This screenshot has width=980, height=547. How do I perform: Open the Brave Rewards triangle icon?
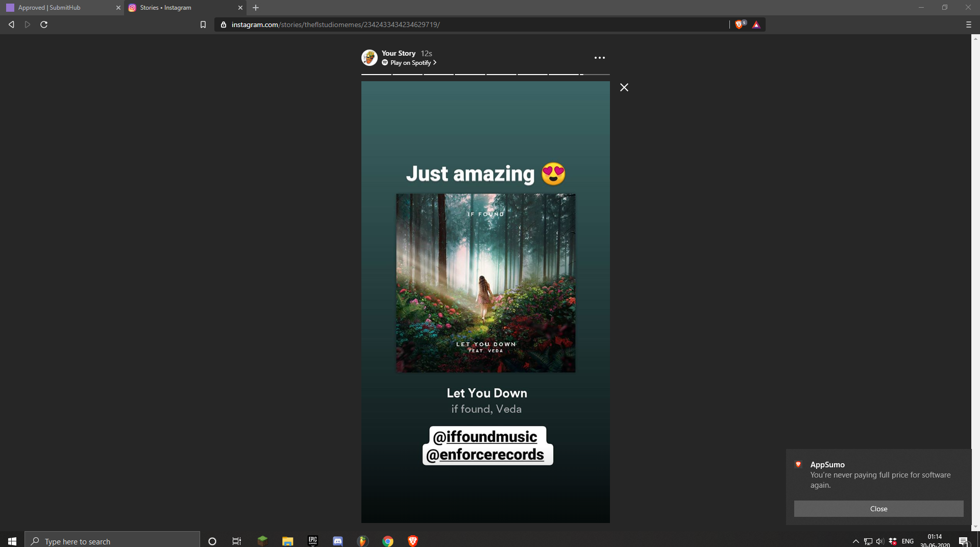(756, 25)
